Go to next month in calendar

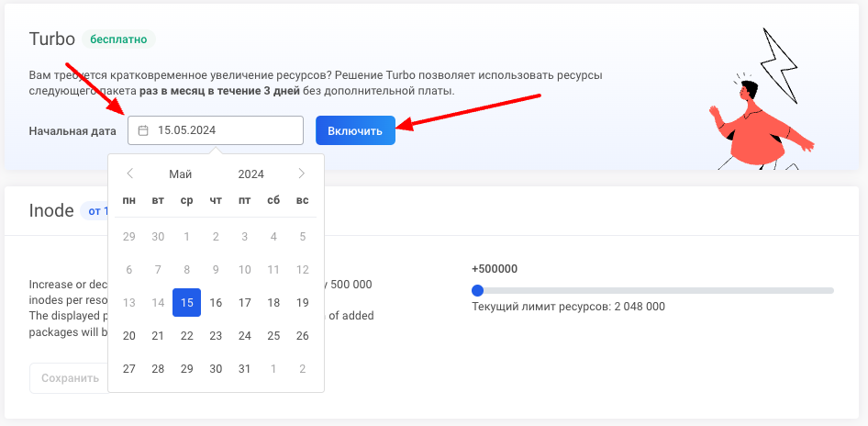pos(301,174)
